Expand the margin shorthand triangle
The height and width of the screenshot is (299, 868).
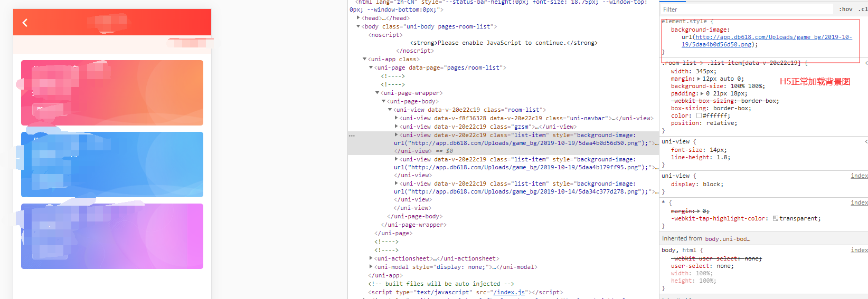coord(699,79)
